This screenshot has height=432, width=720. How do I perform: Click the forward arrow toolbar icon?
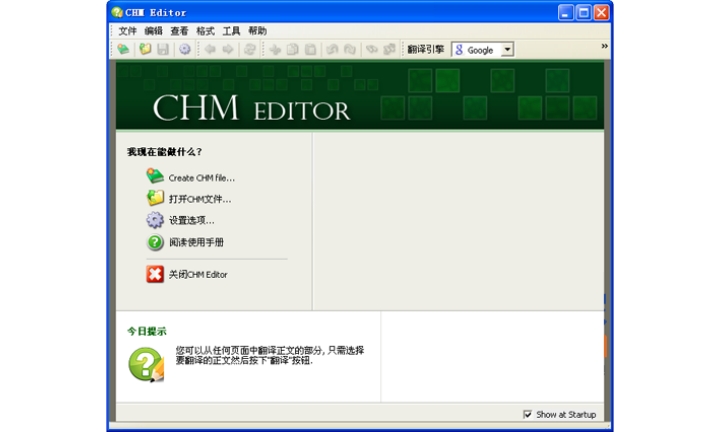228,49
